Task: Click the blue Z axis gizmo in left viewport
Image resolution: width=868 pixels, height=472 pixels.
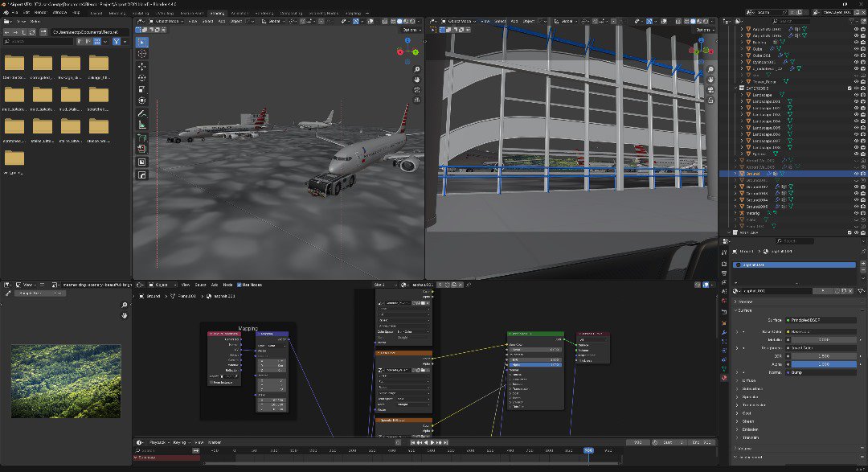Action: point(407,40)
